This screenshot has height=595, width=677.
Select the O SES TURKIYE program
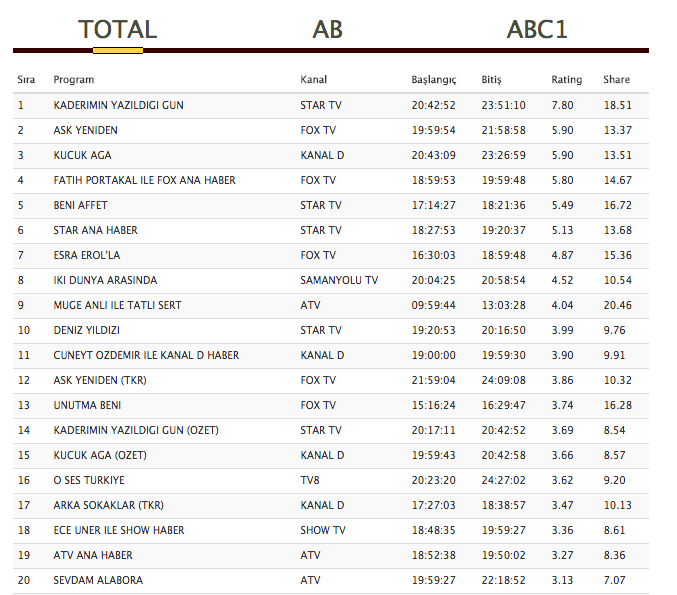click(89, 481)
